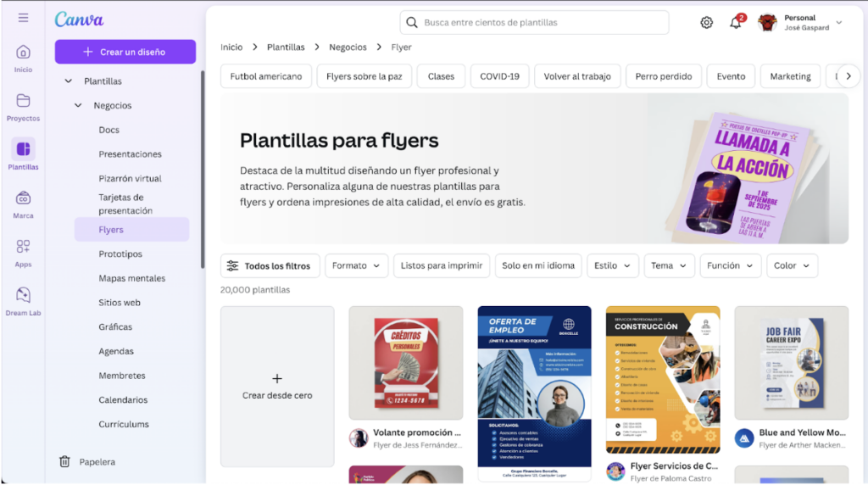The width and height of the screenshot is (868, 485).
Task: Collapse the Negocios tree section
Action: (x=78, y=105)
